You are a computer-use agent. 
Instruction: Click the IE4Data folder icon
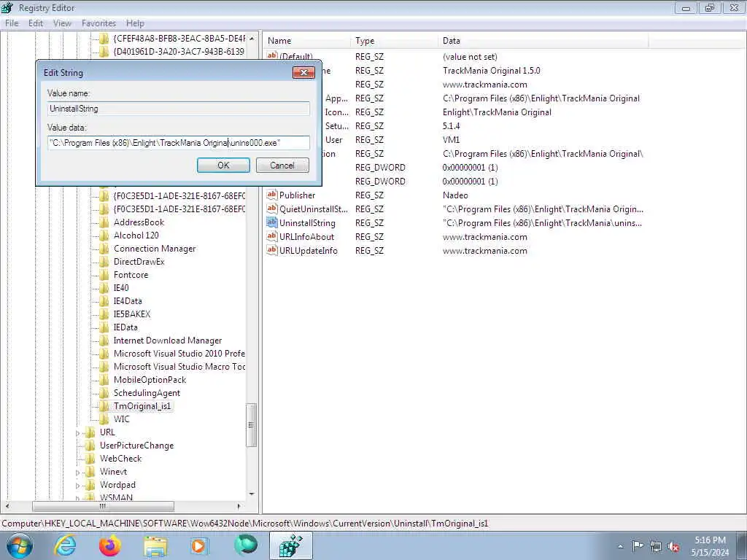click(x=104, y=301)
